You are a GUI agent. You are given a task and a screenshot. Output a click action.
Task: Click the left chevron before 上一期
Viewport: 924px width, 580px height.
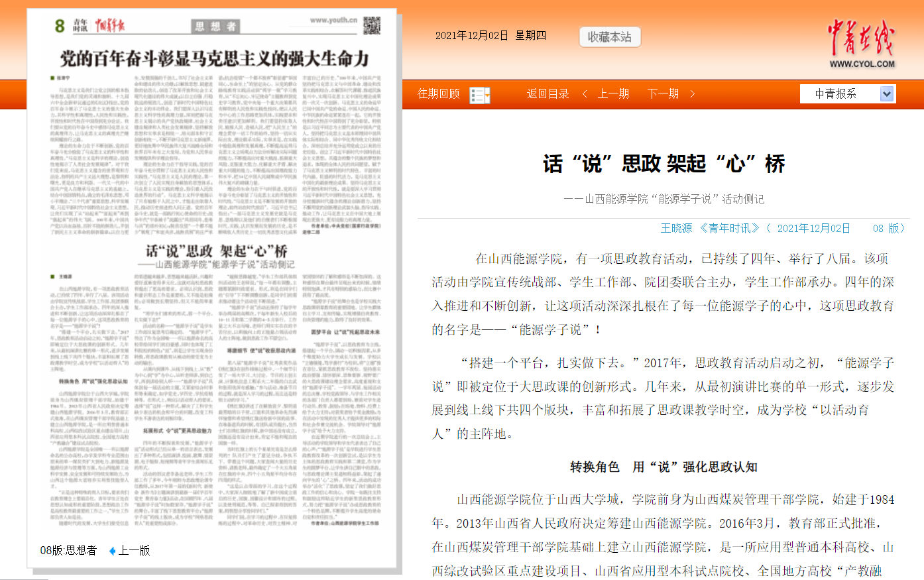tap(585, 94)
